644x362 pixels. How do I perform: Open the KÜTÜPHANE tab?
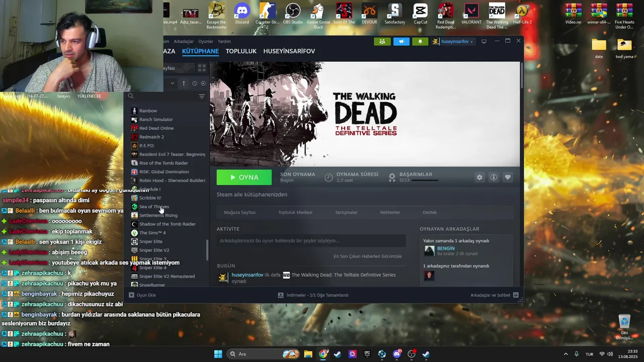[200, 51]
